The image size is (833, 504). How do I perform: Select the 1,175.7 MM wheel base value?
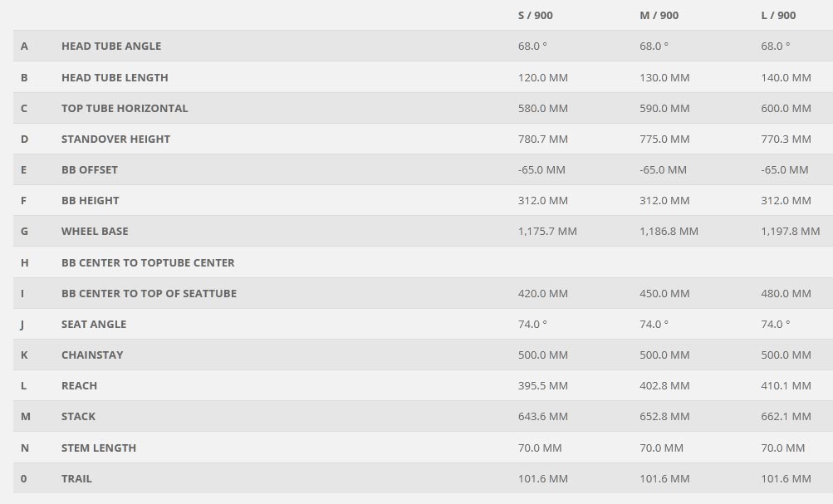[x=547, y=231]
